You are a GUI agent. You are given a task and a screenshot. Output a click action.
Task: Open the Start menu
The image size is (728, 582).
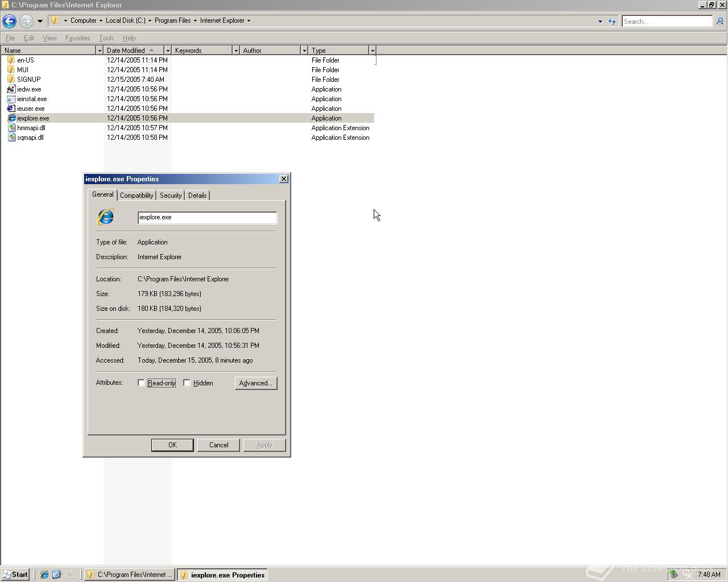pos(15,575)
